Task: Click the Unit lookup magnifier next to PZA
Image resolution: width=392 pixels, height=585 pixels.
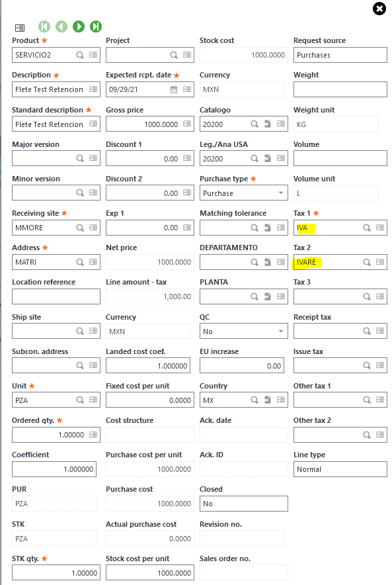Action: (80, 400)
